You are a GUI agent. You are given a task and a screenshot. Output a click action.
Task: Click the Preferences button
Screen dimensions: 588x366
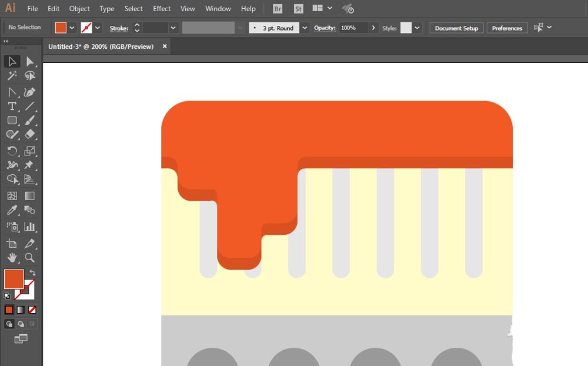(507, 28)
